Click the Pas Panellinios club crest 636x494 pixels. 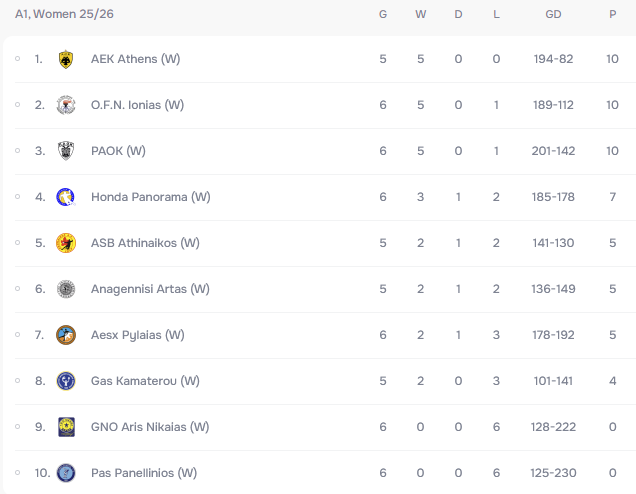point(66,473)
